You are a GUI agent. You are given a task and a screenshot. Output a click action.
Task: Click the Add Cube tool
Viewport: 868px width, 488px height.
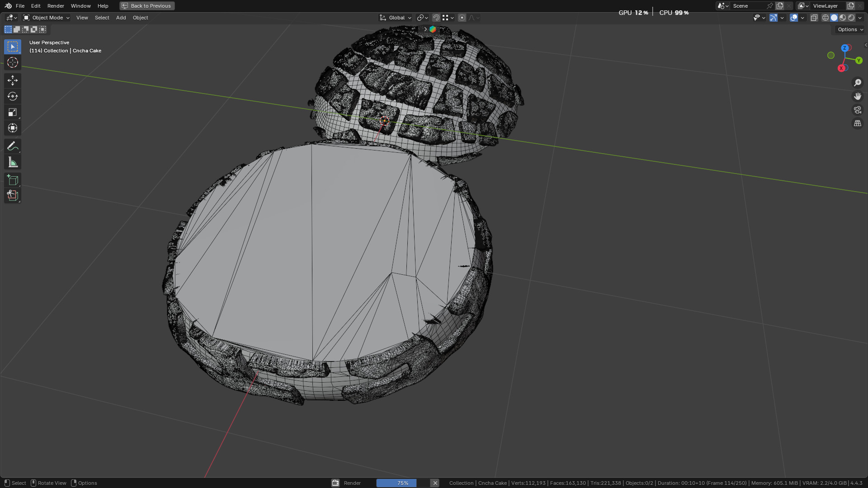click(13, 180)
